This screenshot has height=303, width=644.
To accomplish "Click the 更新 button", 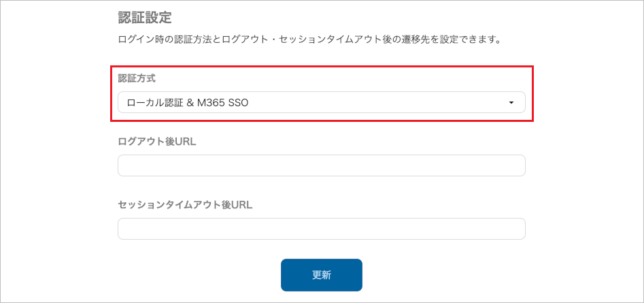I will point(321,275).
